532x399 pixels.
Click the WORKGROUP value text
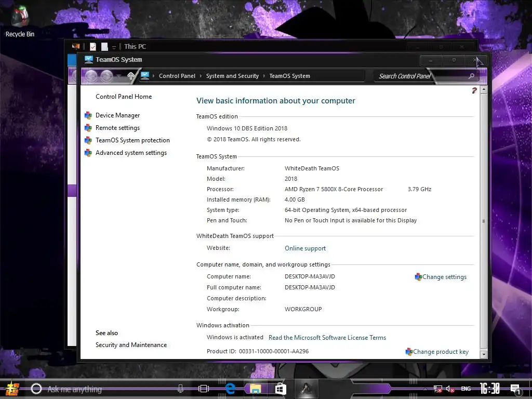(303, 309)
